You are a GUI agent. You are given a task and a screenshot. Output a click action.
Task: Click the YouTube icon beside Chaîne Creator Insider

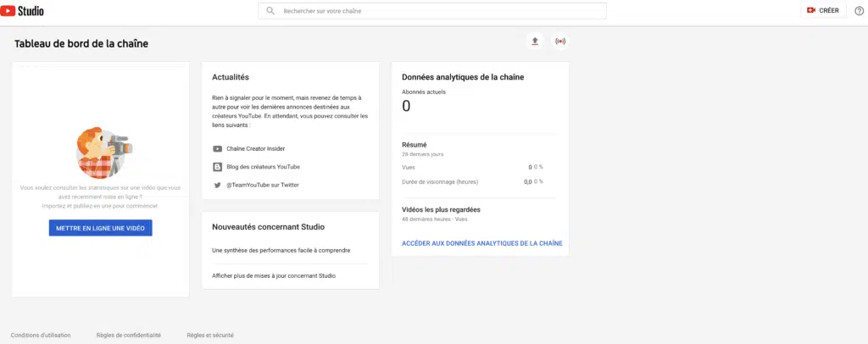point(218,148)
